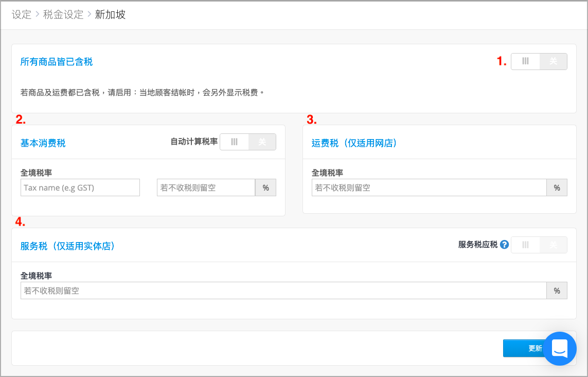Click the % addon in 服务税 section
588x377 pixels.
[557, 290]
